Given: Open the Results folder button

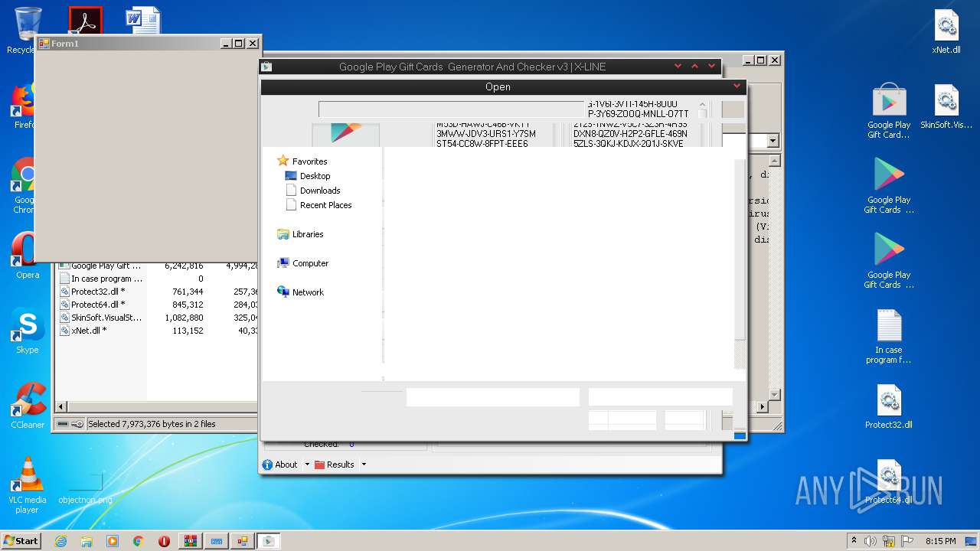Looking at the screenshot, I should [335, 465].
